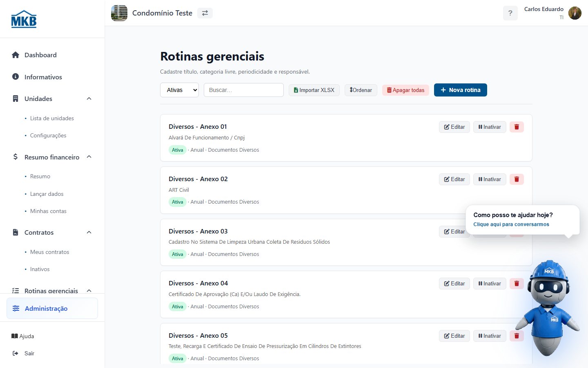Image resolution: width=588 pixels, height=368 pixels.
Task: Go to Dashboard home icon
Action: click(16, 55)
